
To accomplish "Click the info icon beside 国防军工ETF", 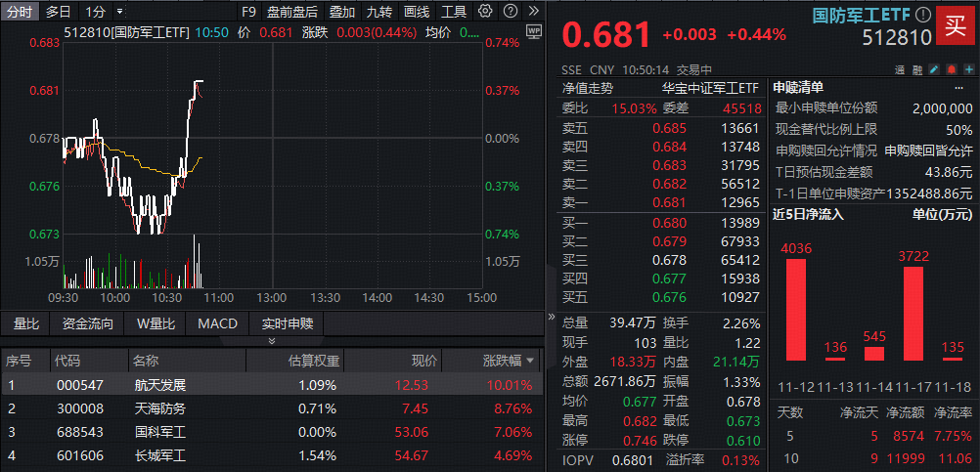I will coord(922,14).
